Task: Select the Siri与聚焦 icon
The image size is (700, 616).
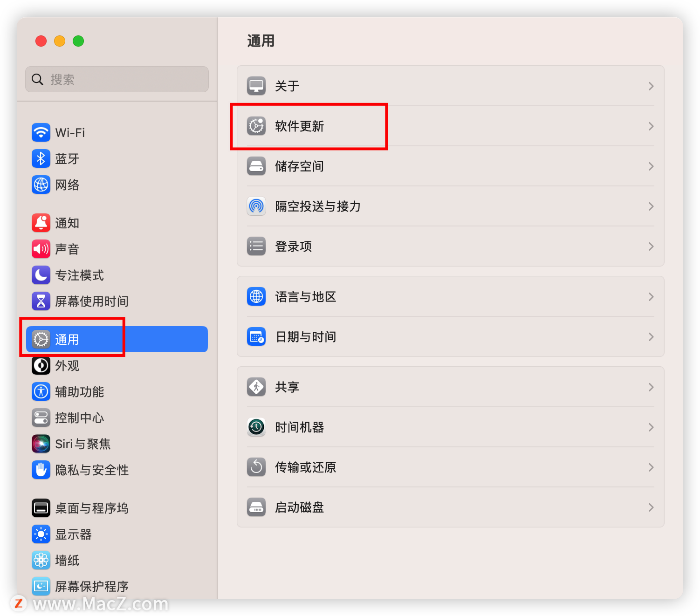Action: point(41,444)
